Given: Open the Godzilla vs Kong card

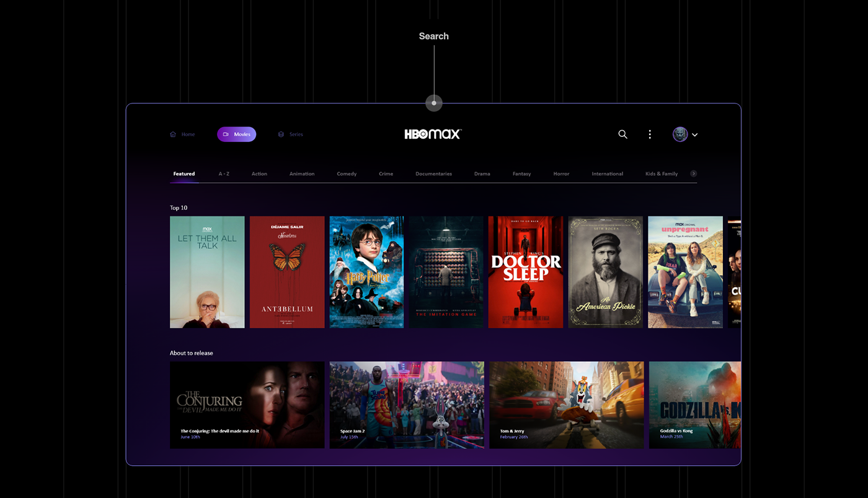Looking at the screenshot, I should coord(695,405).
